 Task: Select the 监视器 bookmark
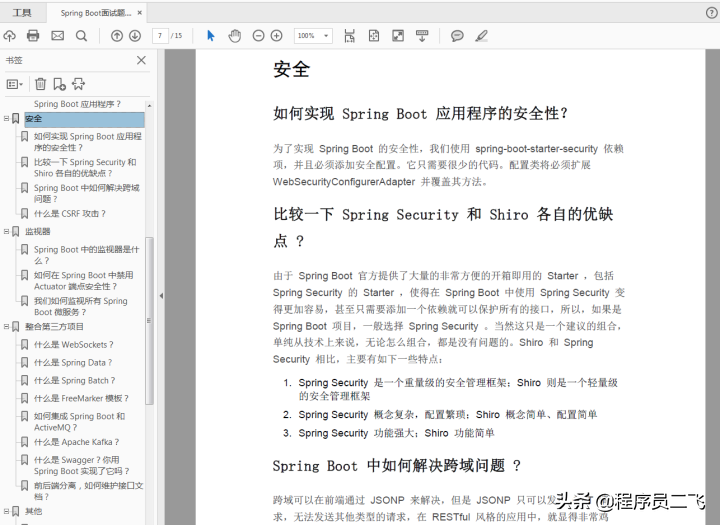point(38,231)
